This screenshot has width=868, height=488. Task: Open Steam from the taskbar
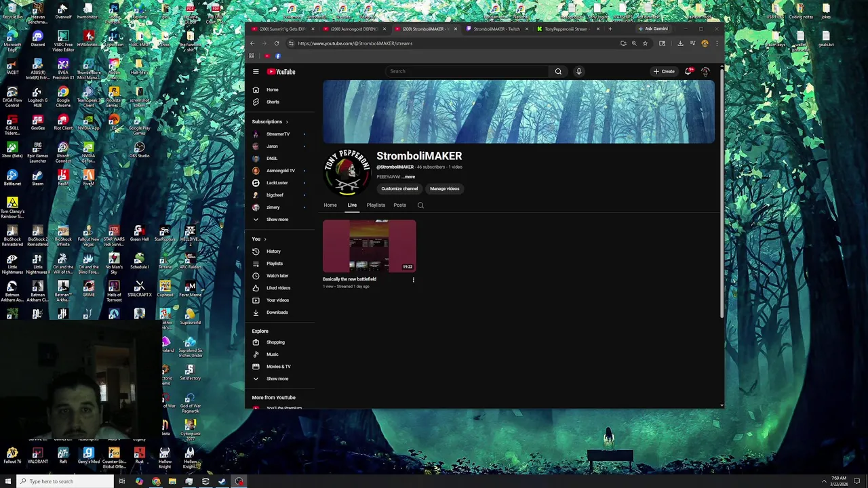222,481
